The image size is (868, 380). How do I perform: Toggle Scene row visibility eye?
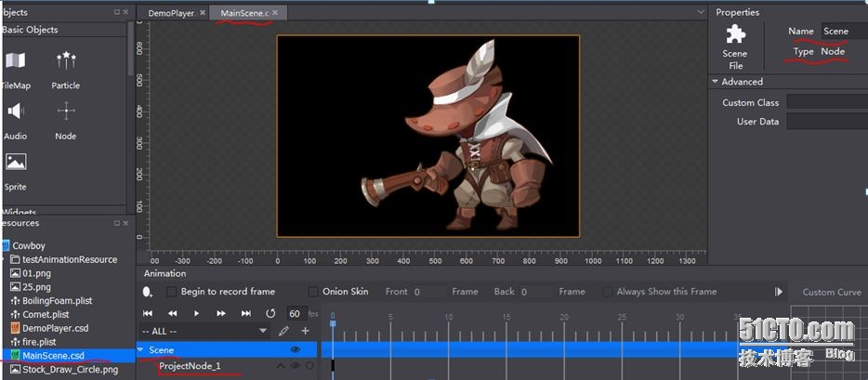pyautogui.click(x=295, y=349)
